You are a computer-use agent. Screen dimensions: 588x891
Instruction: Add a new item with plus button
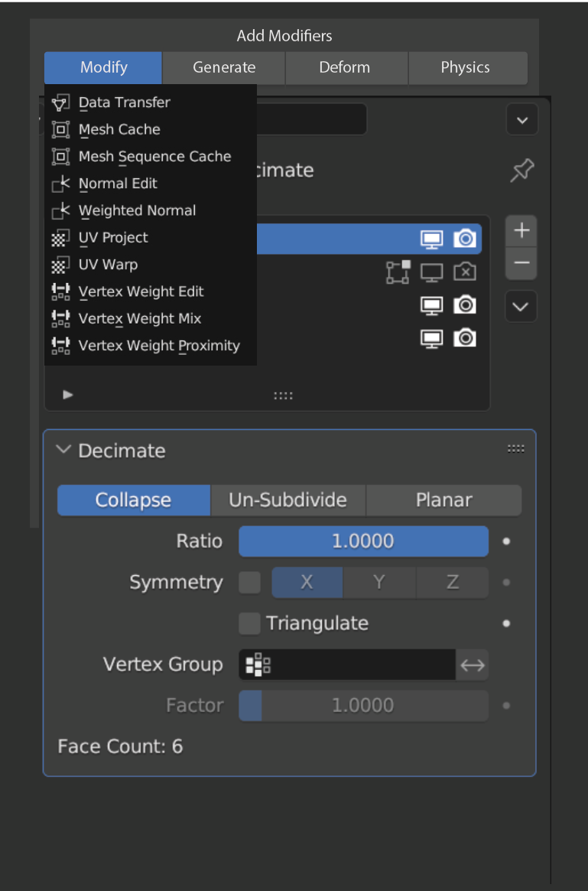click(x=521, y=231)
